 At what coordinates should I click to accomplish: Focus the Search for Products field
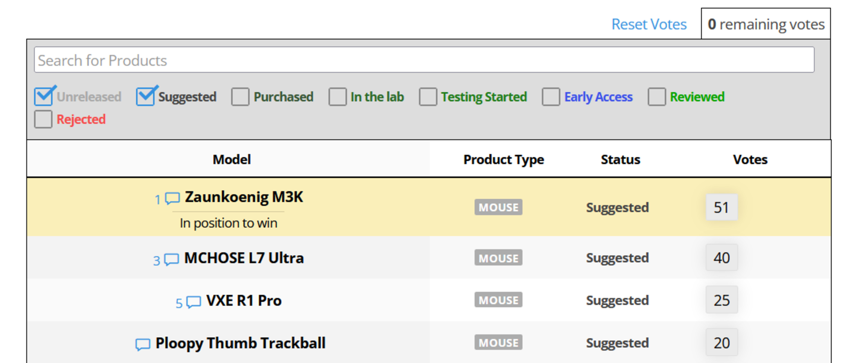424,60
